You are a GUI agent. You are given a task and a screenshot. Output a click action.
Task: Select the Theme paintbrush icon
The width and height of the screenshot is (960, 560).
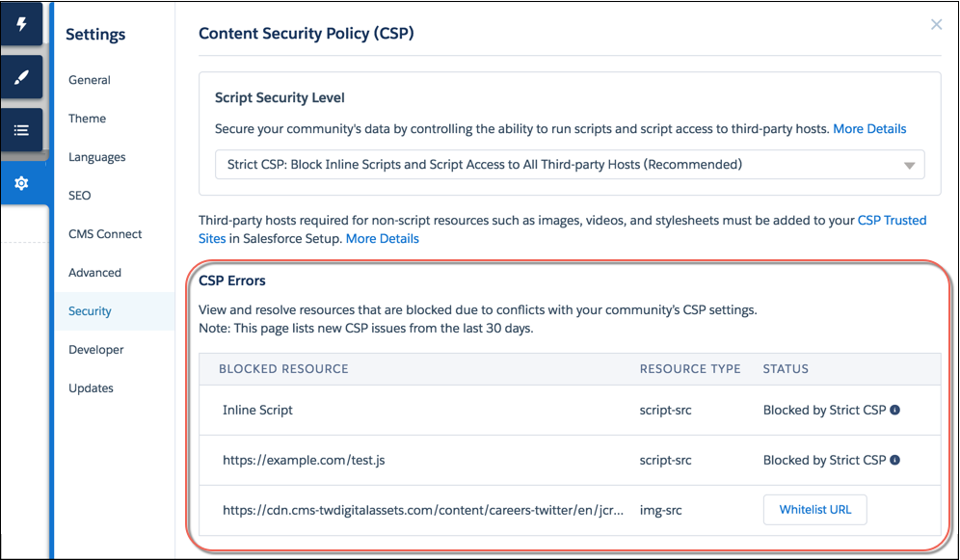tap(21, 77)
